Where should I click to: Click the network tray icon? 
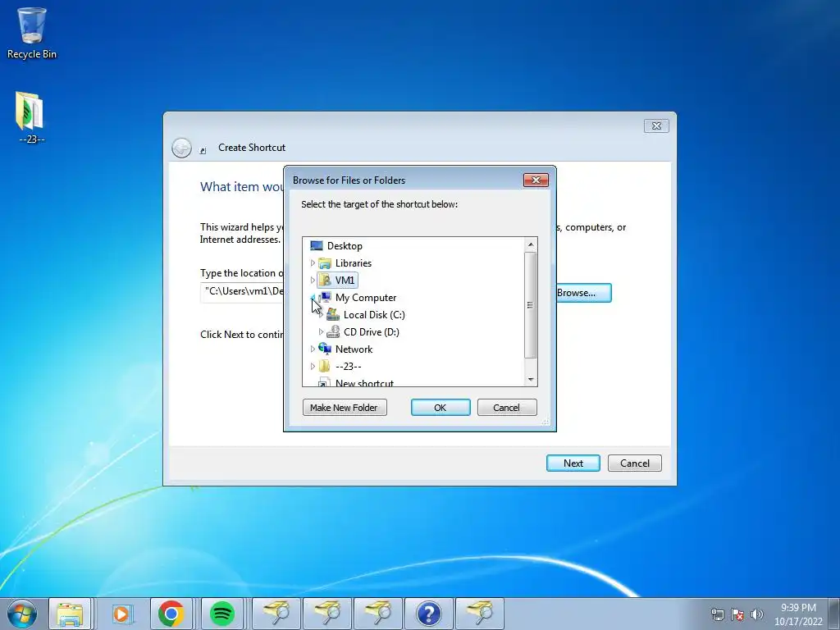click(x=717, y=614)
